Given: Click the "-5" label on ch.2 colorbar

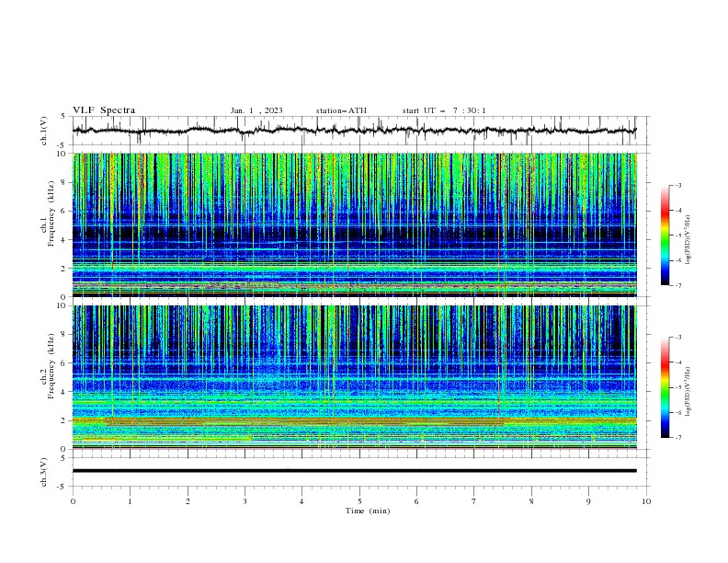Looking at the screenshot, I should [x=677, y=387].
